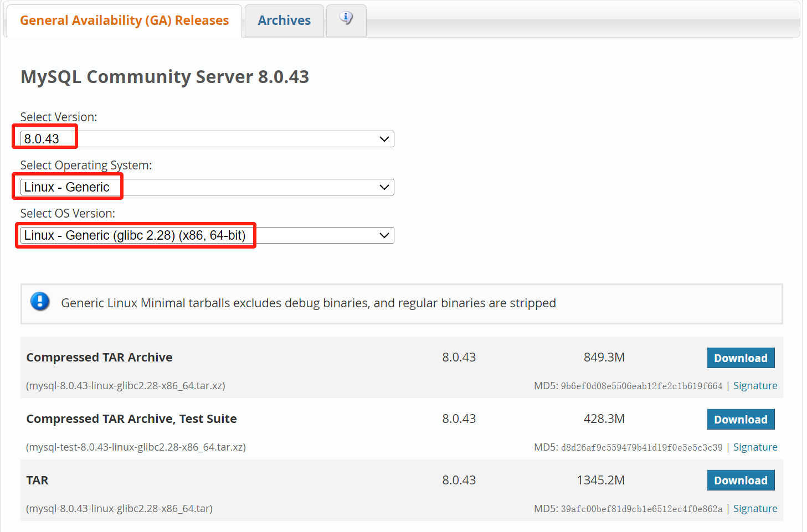Screen dimensions: 807x532
Task: Click the blue exclamation notice icon
Action: (x=40, y=302)
